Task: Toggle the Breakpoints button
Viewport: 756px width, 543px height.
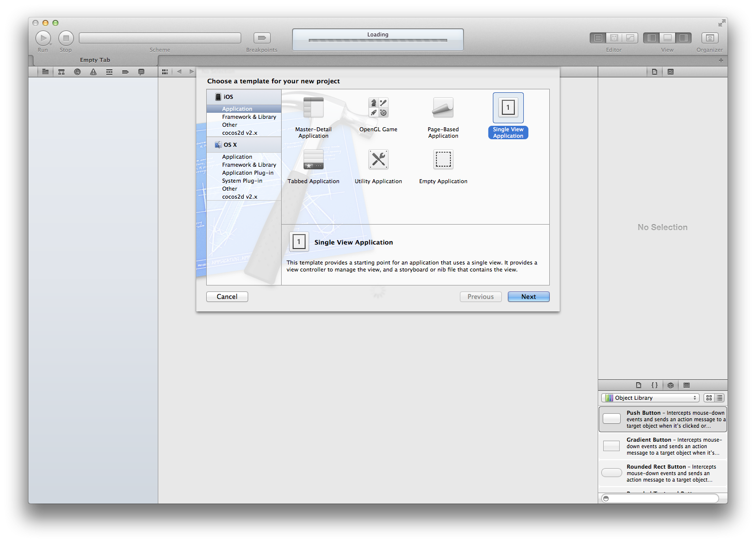Action: click(262, 38)
